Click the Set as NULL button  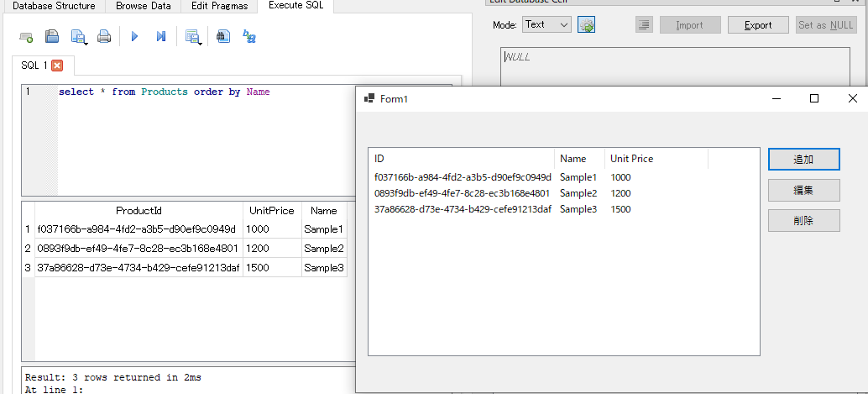coord(826,25)
